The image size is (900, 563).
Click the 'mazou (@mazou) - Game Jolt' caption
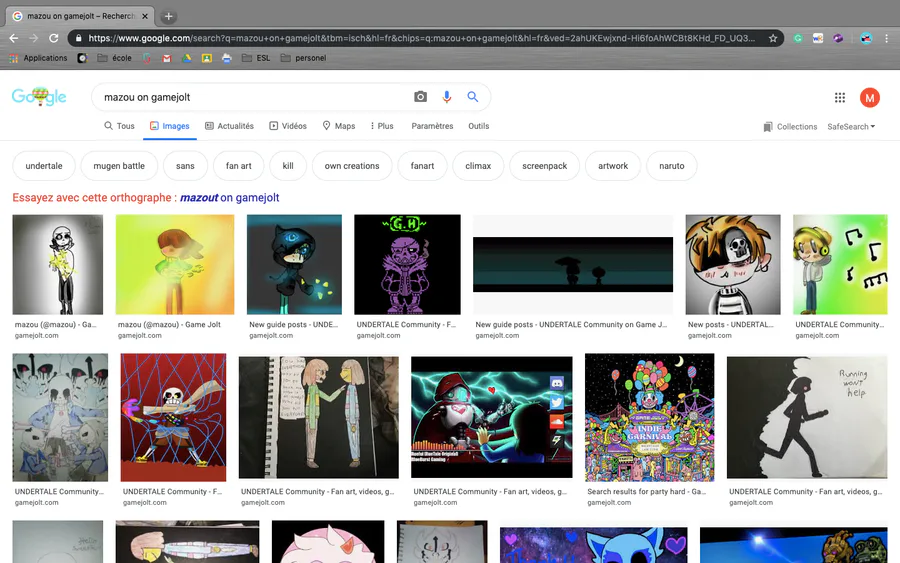[x=169, y=325]
